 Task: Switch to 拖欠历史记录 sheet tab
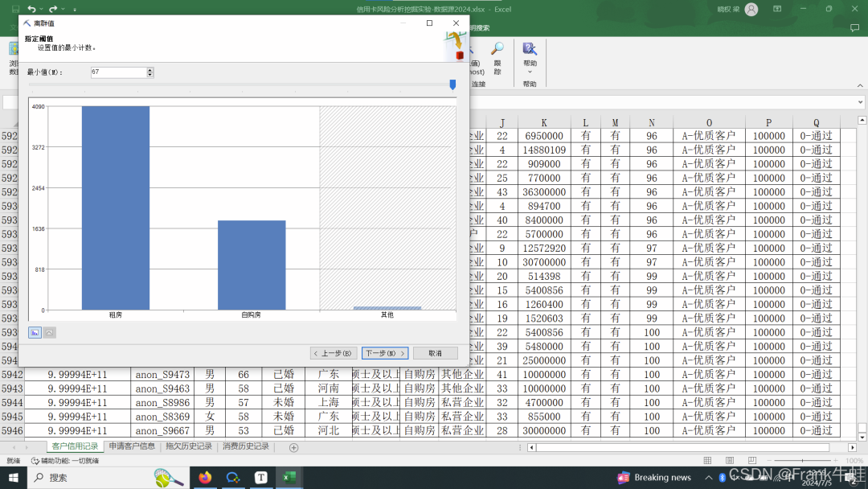(x=189, y=446)
